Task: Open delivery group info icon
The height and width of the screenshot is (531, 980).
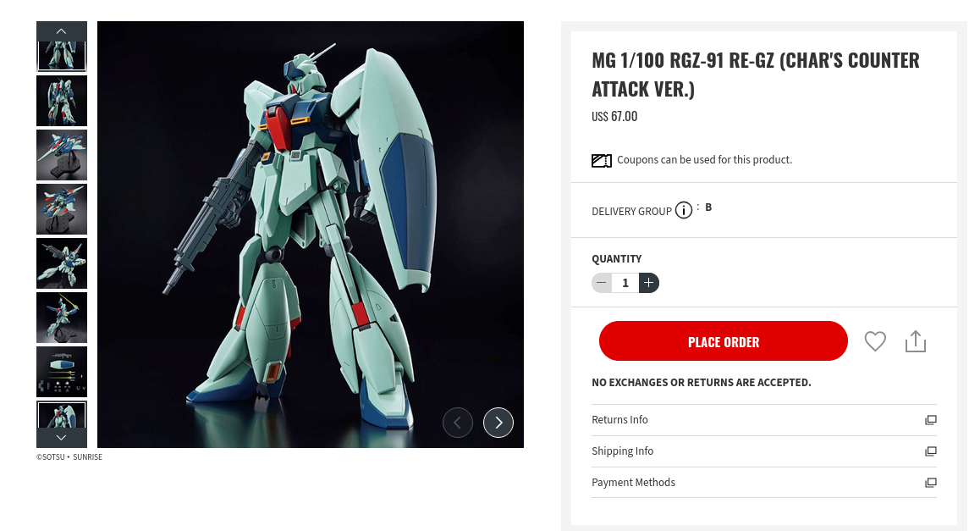Action: pos(684,210)
